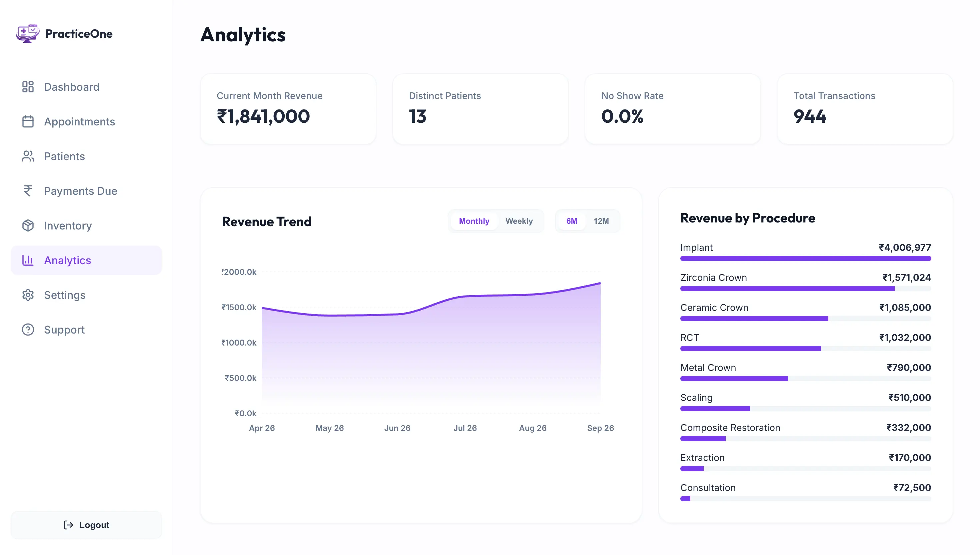Switch revenue trend to Monthly
Image resolution: width=980 pixels, height=555 pixels.
[474, 221]
